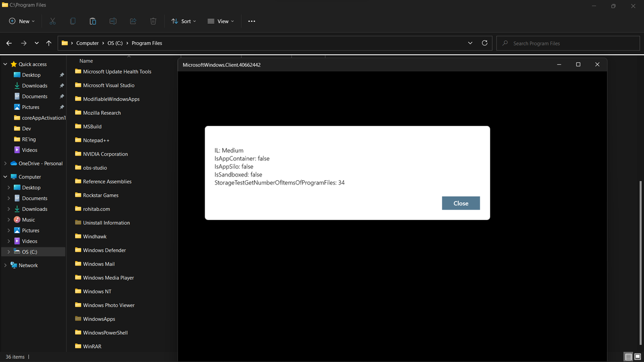
Task: Select the Windows Defender folder
Action: pyautogui.click(x=100, y=250)
